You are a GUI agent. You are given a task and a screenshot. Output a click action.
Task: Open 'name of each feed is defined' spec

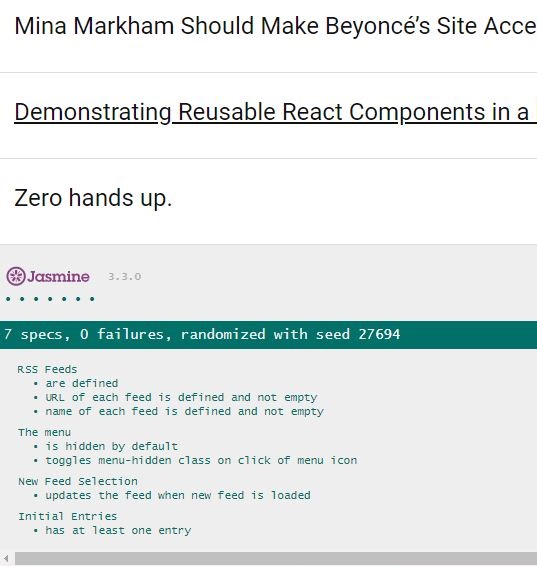pos(184,412)
